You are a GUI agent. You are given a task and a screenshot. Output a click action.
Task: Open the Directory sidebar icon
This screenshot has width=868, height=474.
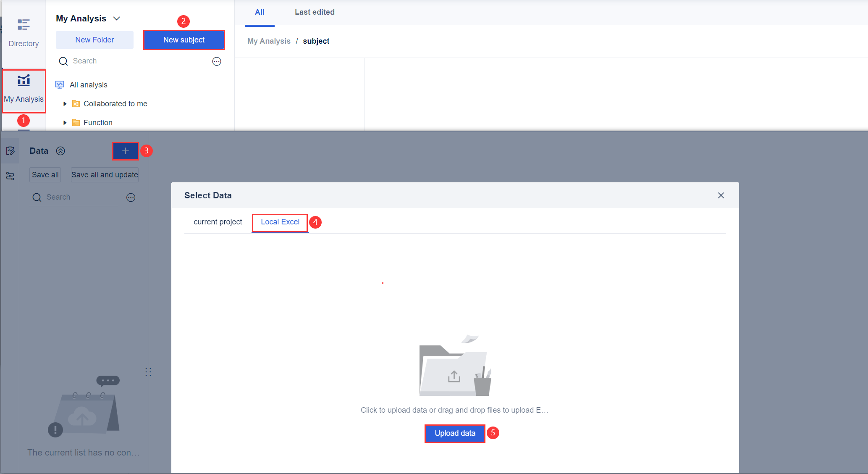point(24,32)
